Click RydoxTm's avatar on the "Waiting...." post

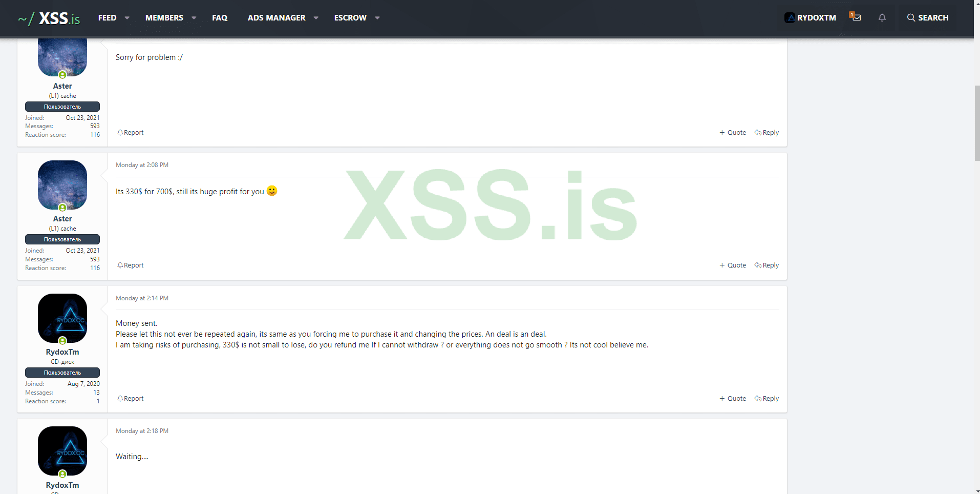click(x=62, y=451)
